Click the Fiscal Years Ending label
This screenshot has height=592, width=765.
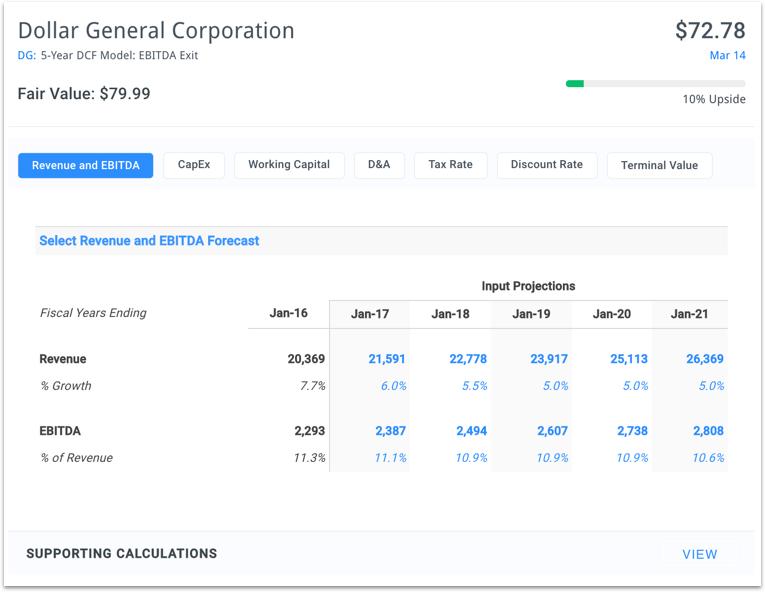pyautogui.click(x=93, y=313)
